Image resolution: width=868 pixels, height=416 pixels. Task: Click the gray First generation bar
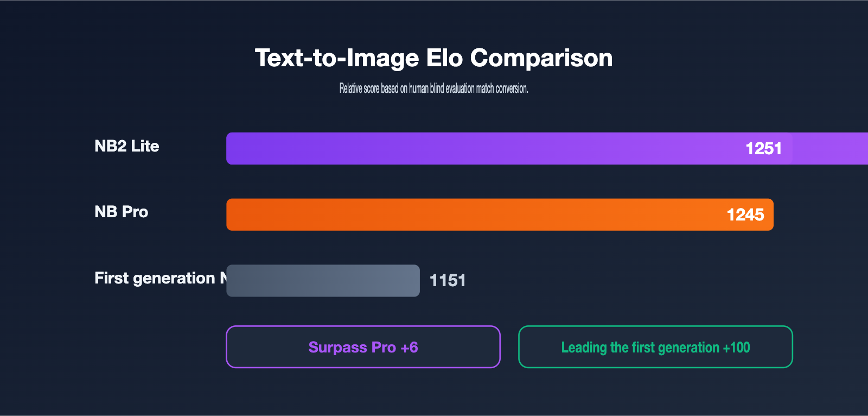pyautogui.click(x=323, y=281)
